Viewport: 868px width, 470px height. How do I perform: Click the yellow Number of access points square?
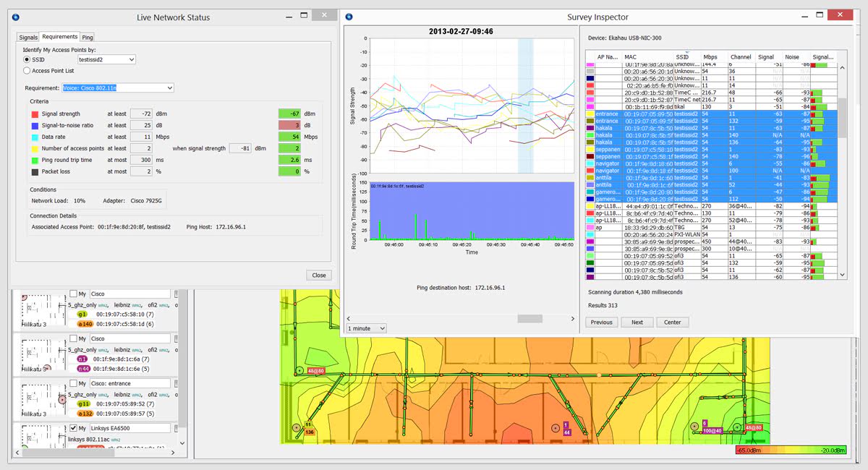35,148
